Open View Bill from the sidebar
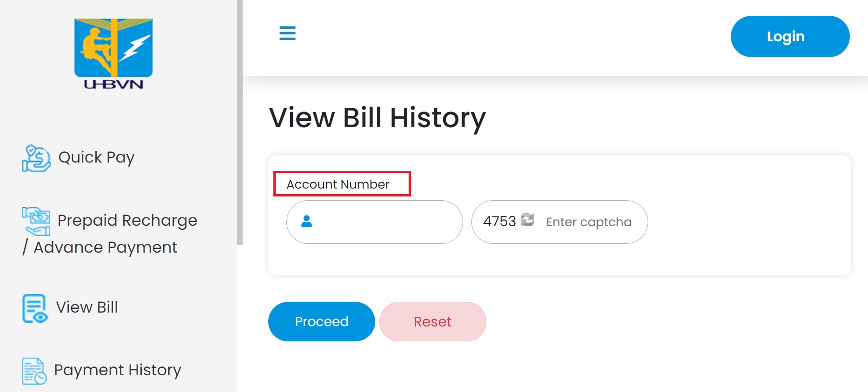The image size is (868, 392). click(86, 307)
